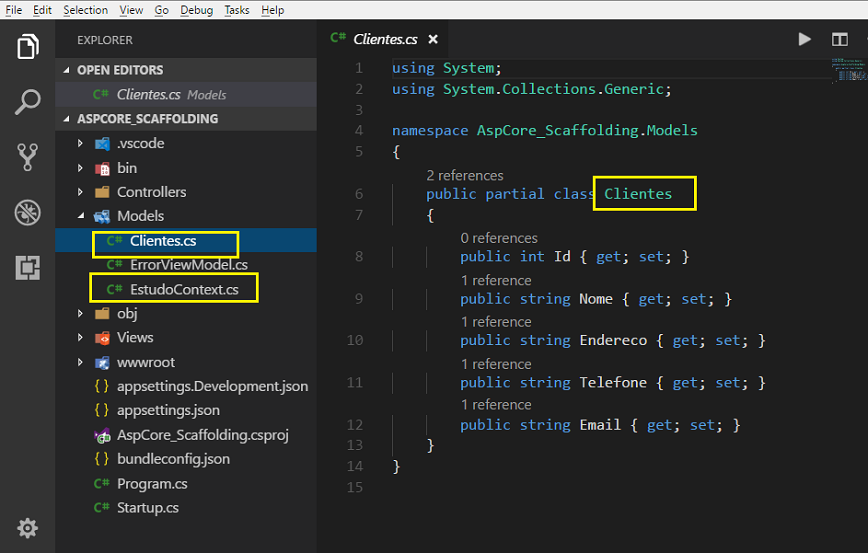Open the Source Control view
This screenshot has height=553, width=868.
(x=28, y=157)
